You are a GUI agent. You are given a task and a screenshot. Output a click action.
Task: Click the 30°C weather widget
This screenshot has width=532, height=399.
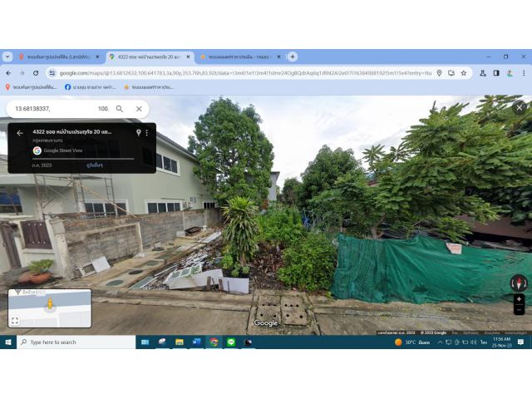point(413,342)
